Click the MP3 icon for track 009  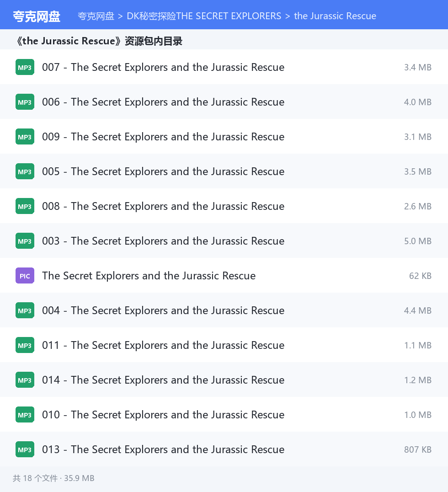[x=25, y=137]
